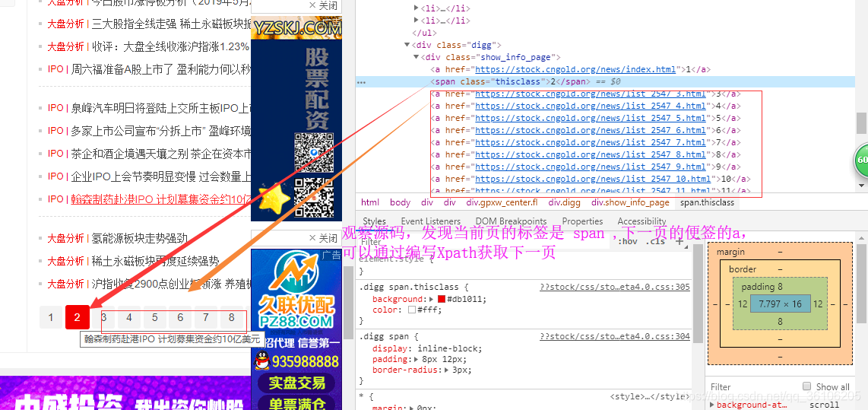Select html in the breadcrumb bar

click(x=370, y=203)
